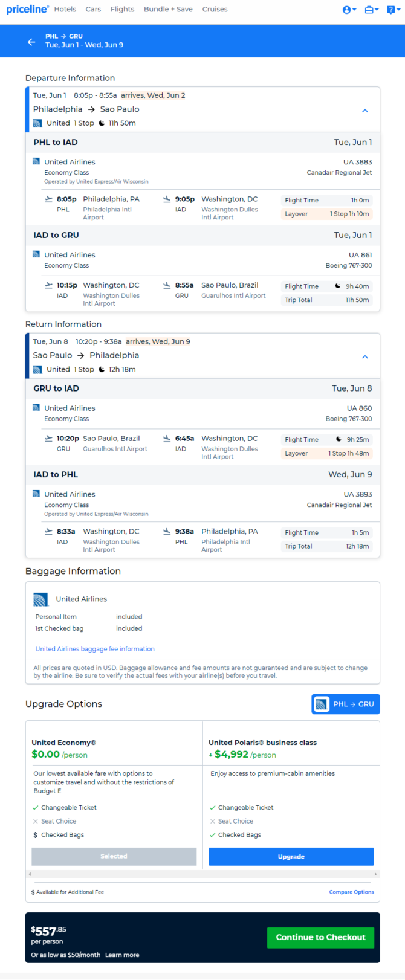Click the moon icon next to 9h 40m
The width and height of the screenshot is (405, 980).
tap(338, 286)
